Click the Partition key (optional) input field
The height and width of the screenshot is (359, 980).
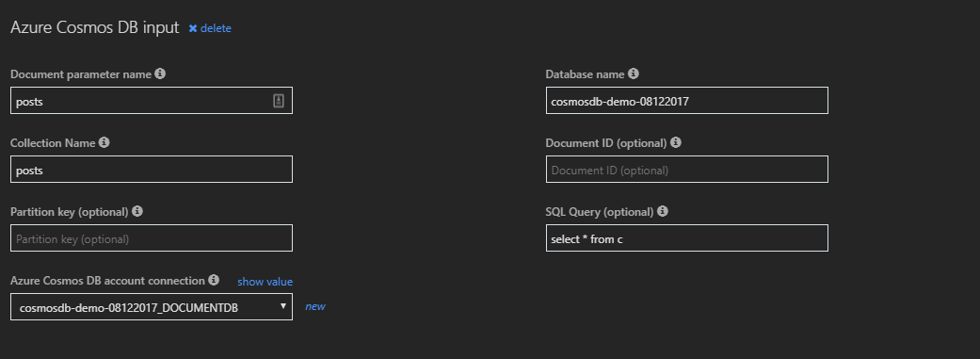(x=152, y=238)
